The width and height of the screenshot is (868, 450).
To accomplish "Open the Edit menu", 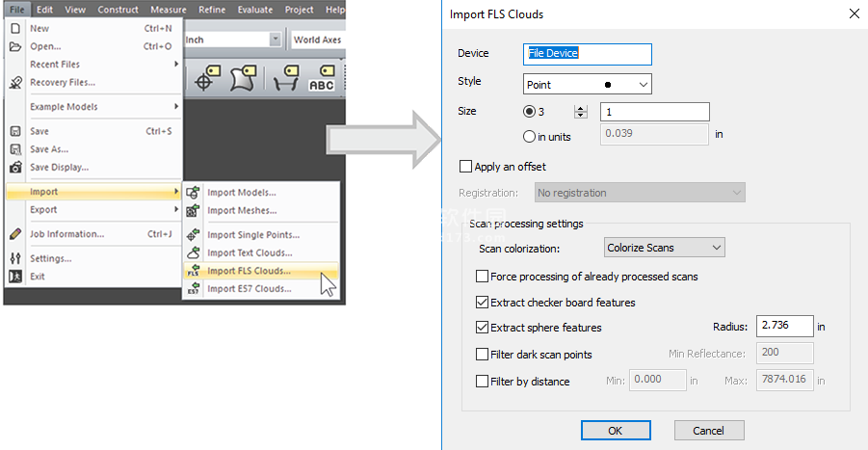I will pos(45,10).
